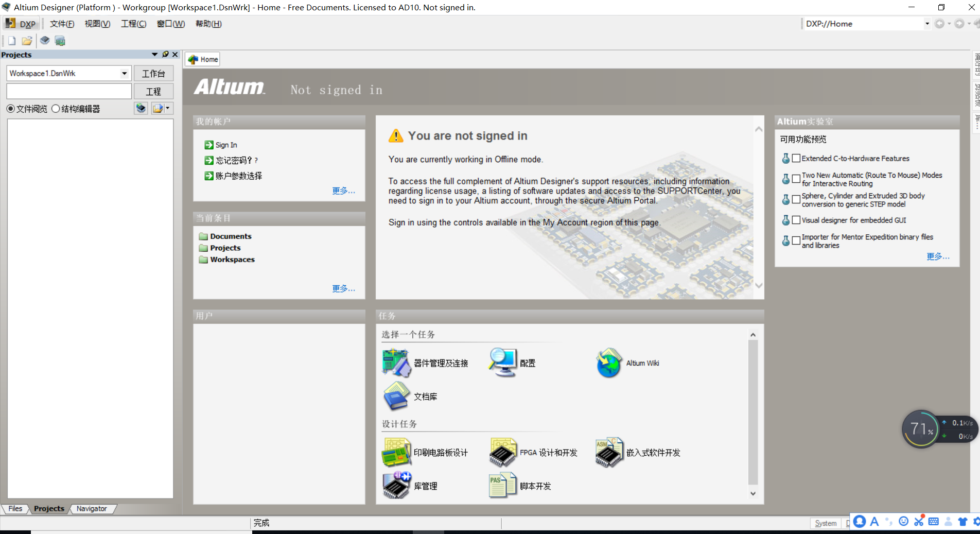Pin the Projects panel
The height and width of the screenshot is (534, 980).
[165, 55]
